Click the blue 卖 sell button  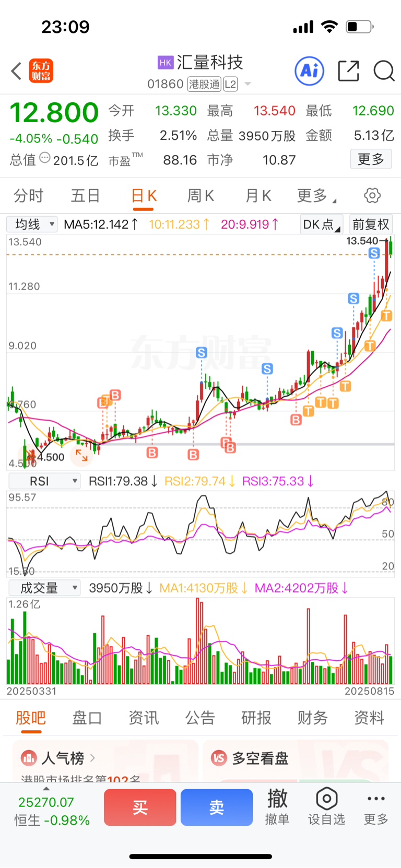(217, 807)
